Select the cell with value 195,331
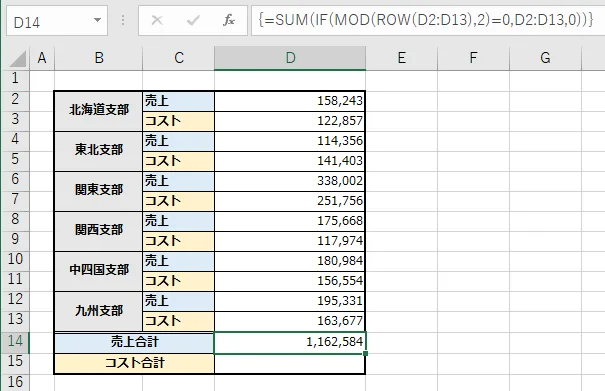The width and height of the screenshot is (605, 391). point(290,301)
